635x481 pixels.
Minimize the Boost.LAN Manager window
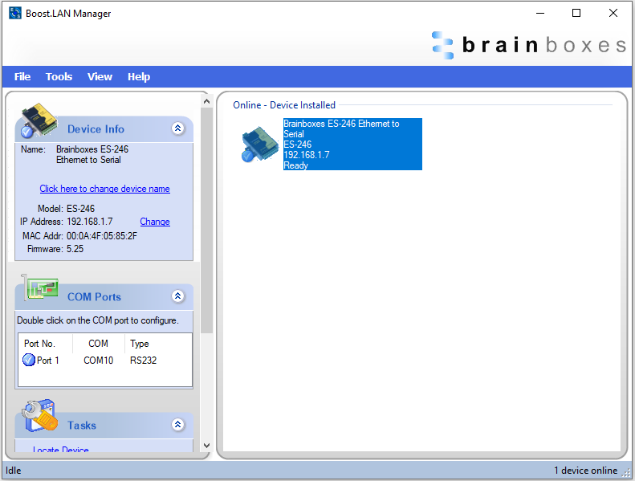coord(540,13)
